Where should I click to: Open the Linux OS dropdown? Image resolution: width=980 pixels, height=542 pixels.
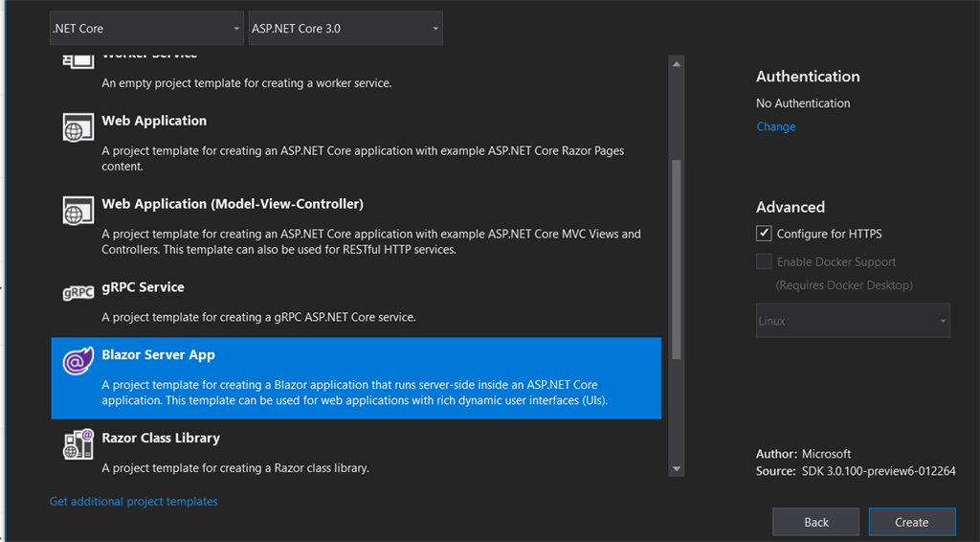853,321
